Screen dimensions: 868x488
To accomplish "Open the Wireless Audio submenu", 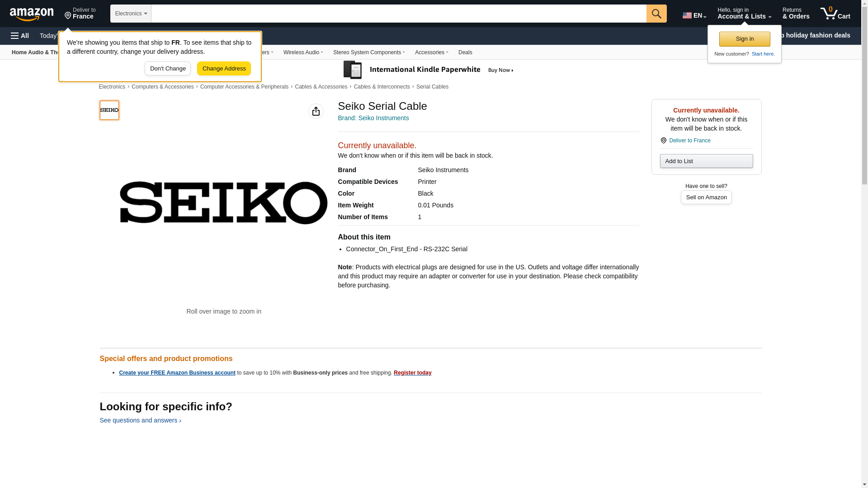I will click(x=303, y=52).
